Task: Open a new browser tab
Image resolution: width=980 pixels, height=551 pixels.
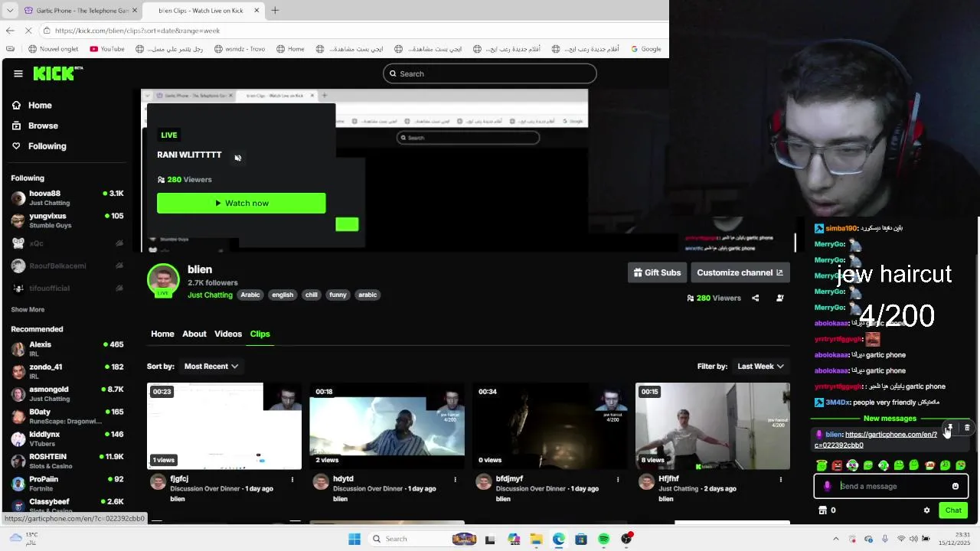Action: (x=275, y=11)
